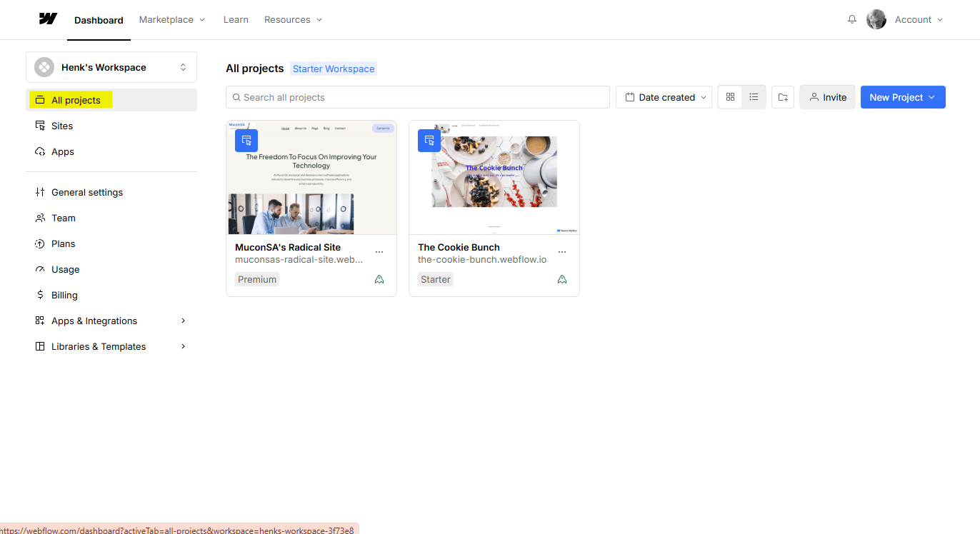This screenshot has width=980, height=534.
Task: Click the user avatar photo
Action: point(876,19)
